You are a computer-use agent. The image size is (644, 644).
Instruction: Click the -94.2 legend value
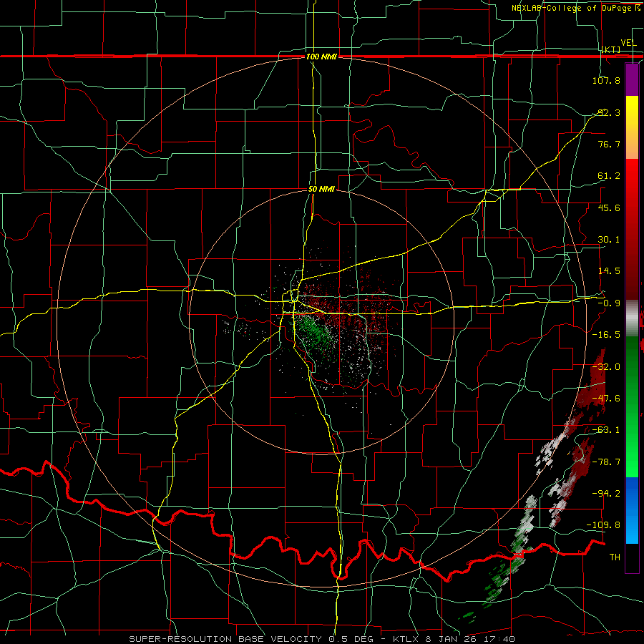point(606,493)
